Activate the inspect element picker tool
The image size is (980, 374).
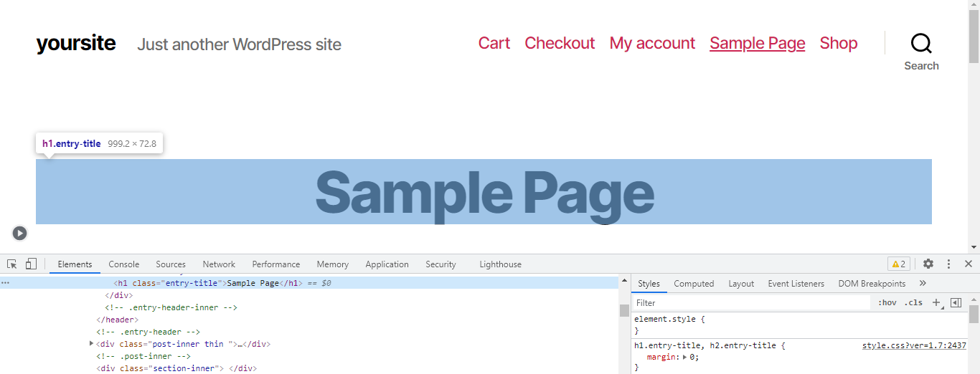[12, 264]
